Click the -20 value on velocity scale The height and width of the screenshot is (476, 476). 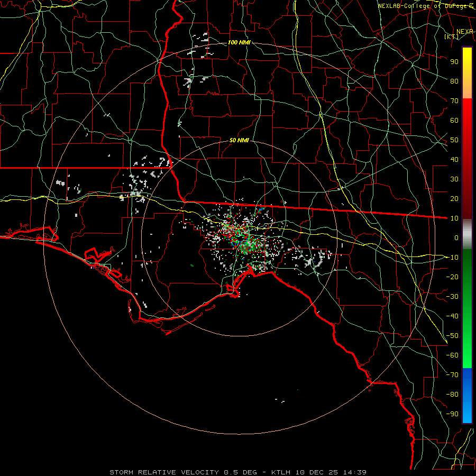tap(452, 277)
